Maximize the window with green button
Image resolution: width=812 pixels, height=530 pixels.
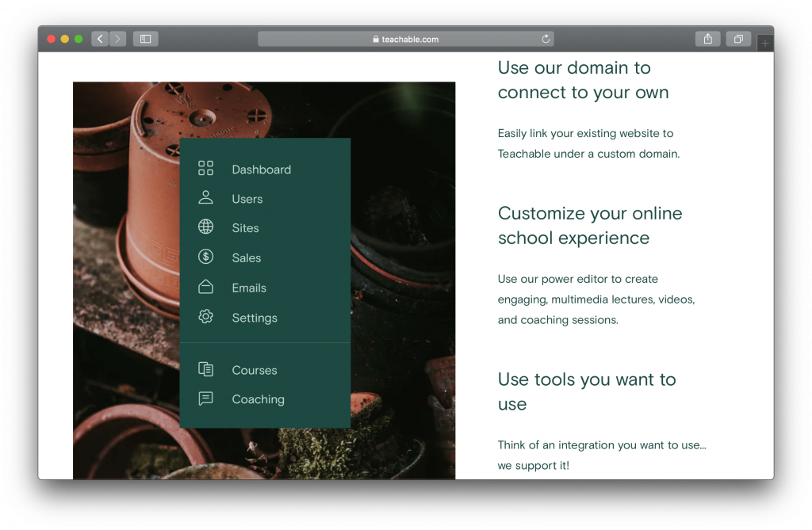click(x=79, y=39)
